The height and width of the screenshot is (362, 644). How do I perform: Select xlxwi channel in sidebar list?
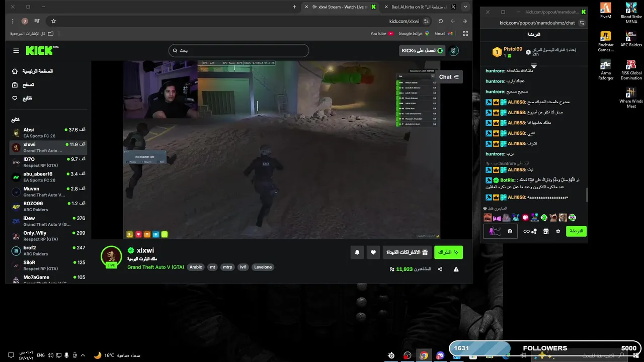[x=48, y=147]
